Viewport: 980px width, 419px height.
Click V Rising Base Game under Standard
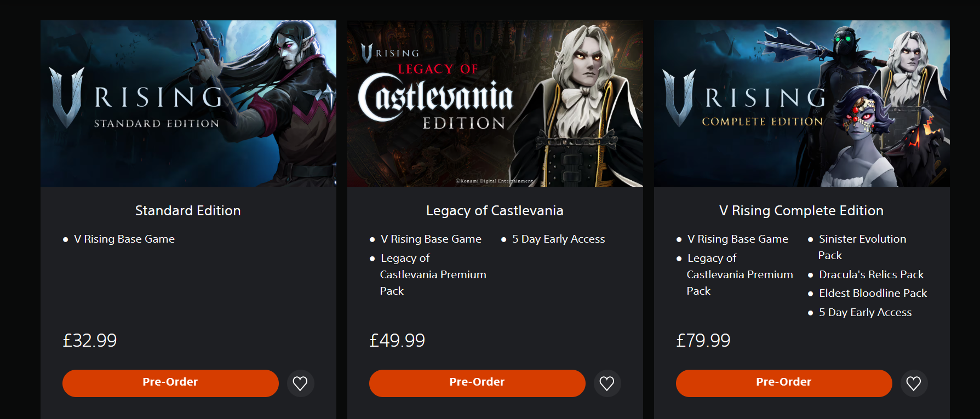(x=124, y=239)
